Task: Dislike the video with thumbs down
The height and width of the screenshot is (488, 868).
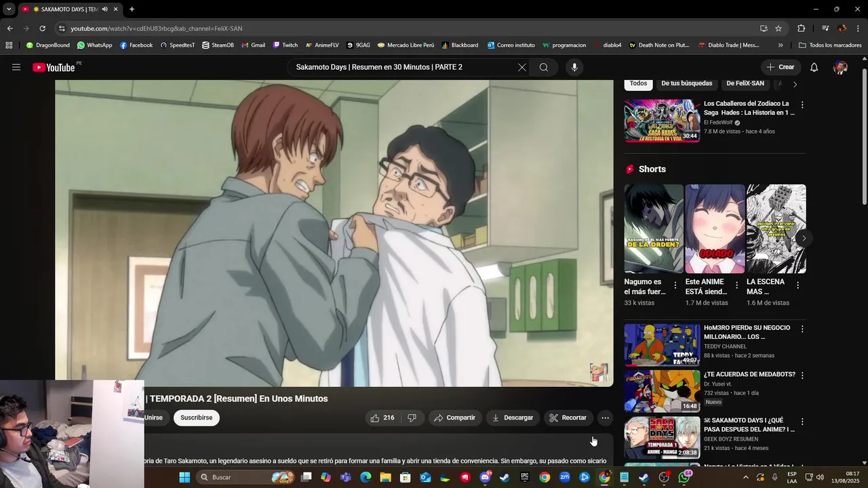Action: click(x=412, y=418)
